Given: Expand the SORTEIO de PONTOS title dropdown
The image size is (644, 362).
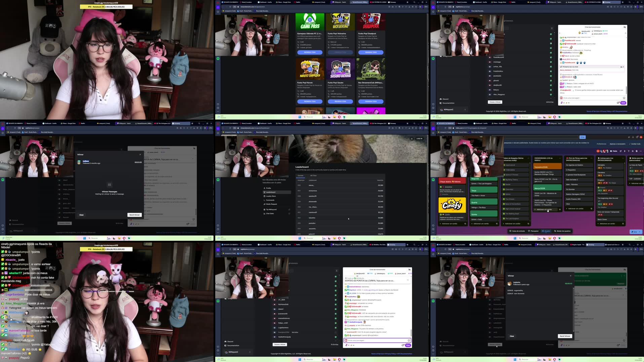Looking at the screenshot, I should tap(408, 280).
